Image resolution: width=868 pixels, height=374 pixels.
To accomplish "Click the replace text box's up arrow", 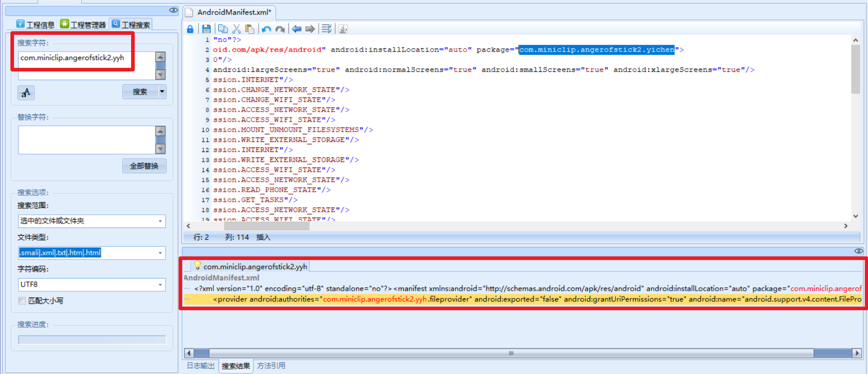I will pyautogui.click(x=160, y=131).
